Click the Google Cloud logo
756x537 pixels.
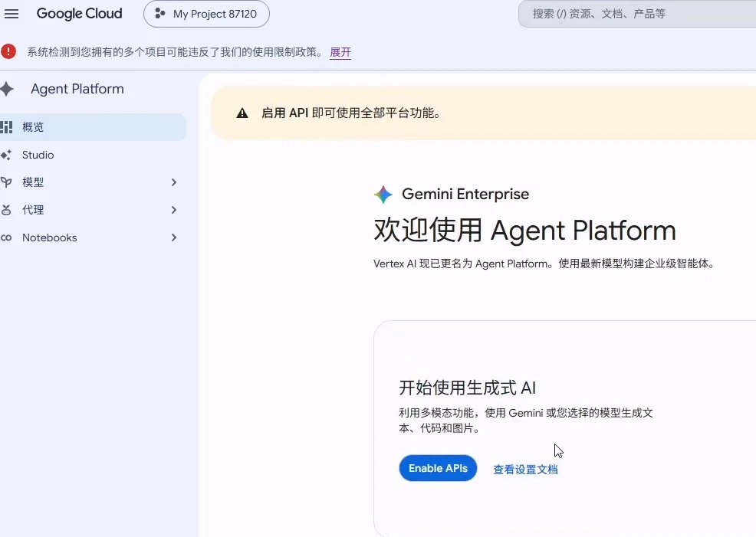coord(80,14)
